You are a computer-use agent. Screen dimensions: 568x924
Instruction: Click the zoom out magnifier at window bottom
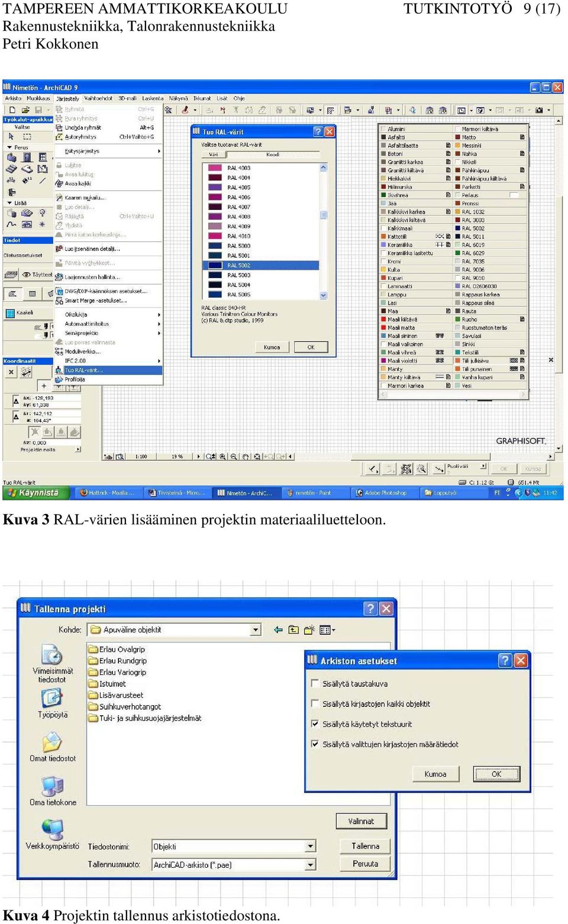(x=234, y=457)
